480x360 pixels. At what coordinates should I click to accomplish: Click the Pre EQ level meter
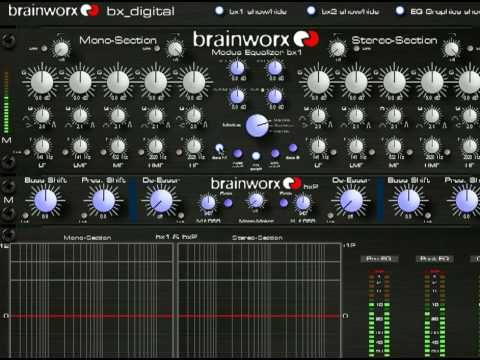click(x=379, y=313)
